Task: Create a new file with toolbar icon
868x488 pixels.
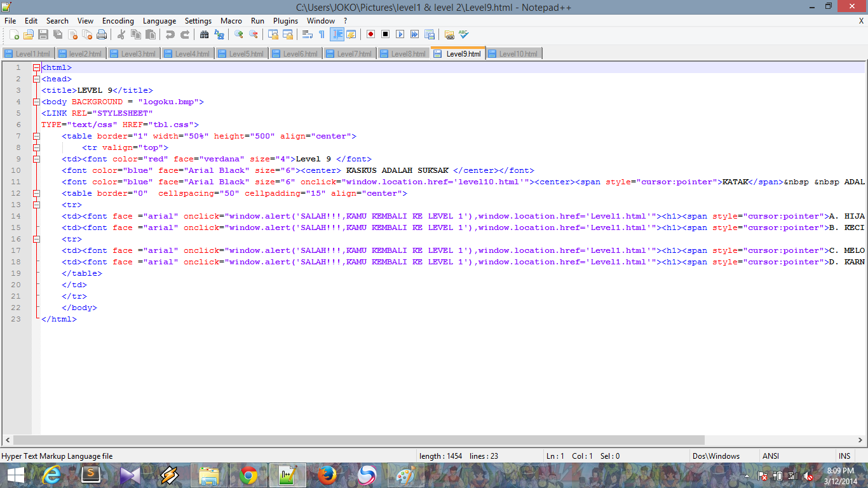Action: tap(14, 34)
